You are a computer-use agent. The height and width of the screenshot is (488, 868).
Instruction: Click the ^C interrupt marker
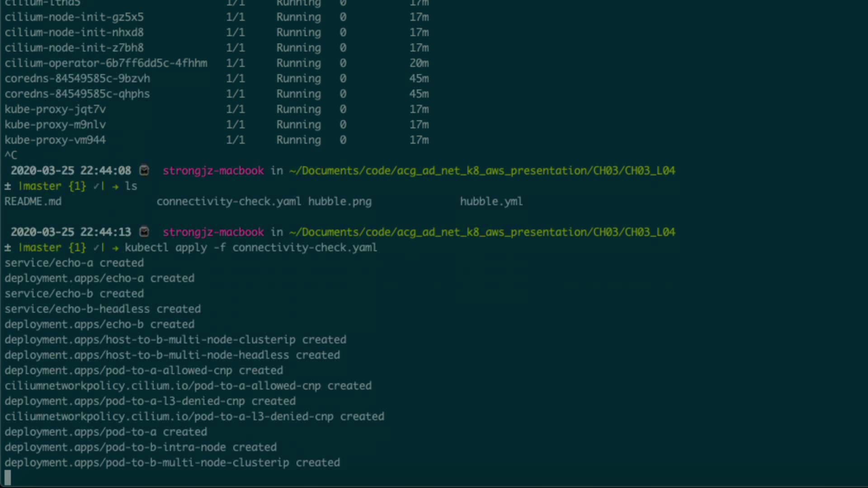pos(11,155)
